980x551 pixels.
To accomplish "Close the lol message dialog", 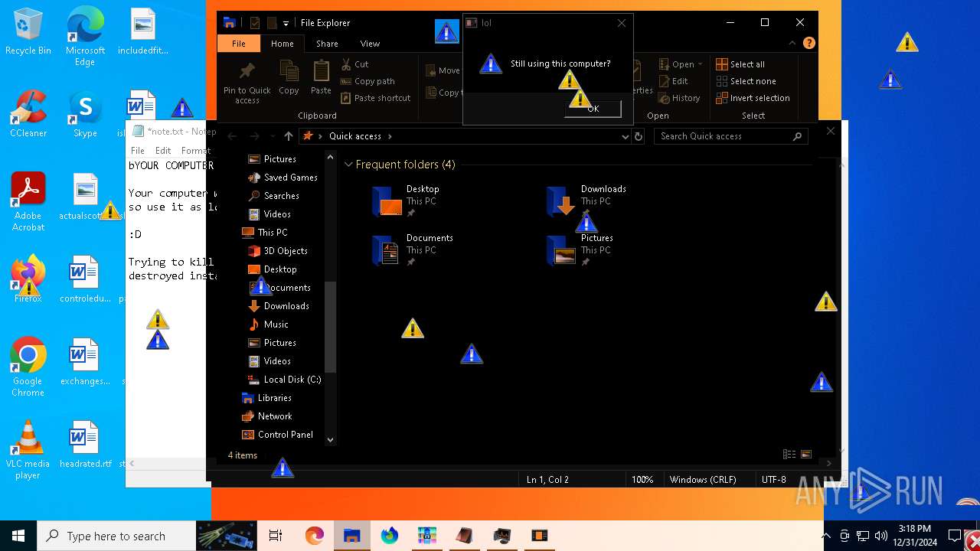I will coord(622,23).
